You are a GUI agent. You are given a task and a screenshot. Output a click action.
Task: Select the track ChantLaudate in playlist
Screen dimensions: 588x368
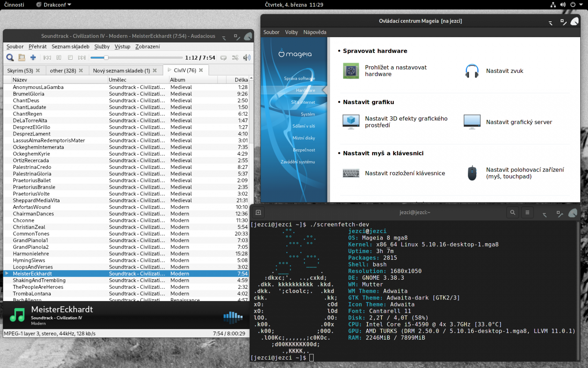point(29,107)
